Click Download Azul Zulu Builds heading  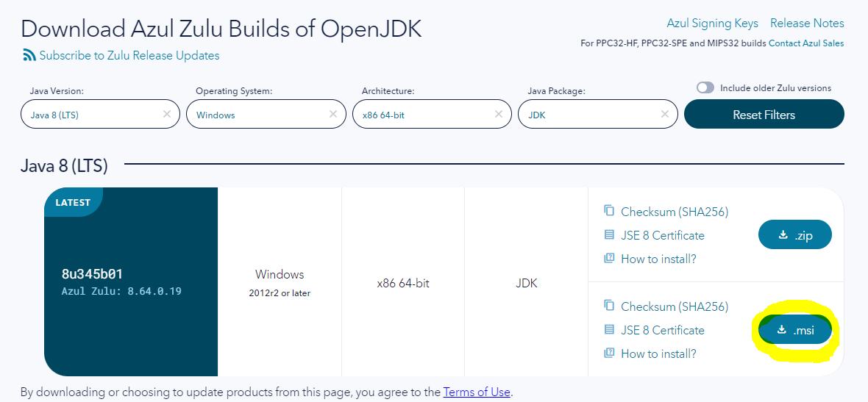(221, 28)
